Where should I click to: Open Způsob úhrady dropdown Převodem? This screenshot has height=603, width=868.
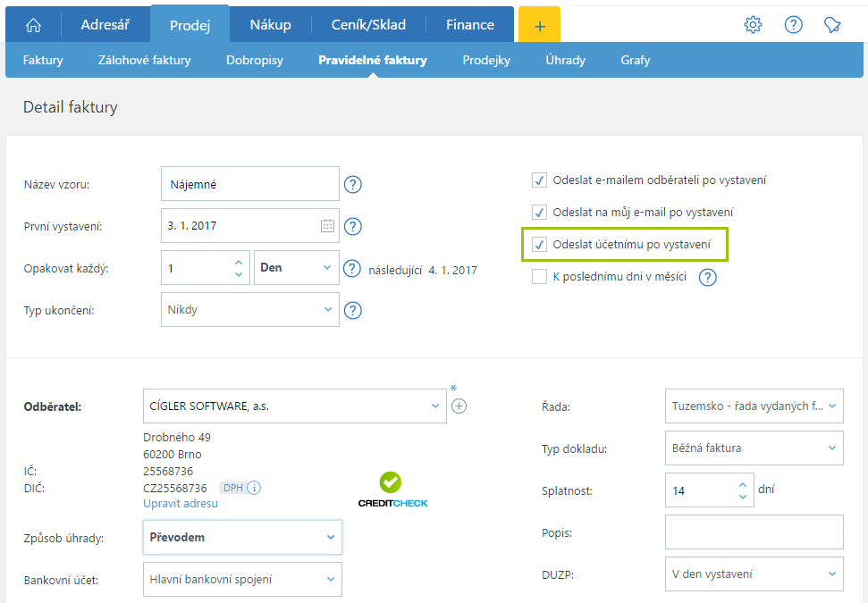242,537
